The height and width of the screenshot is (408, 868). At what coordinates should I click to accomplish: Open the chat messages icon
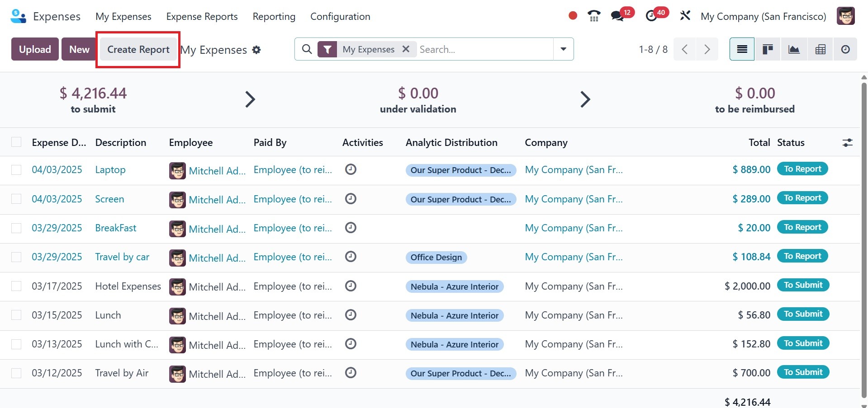click(x=617, y=16)
